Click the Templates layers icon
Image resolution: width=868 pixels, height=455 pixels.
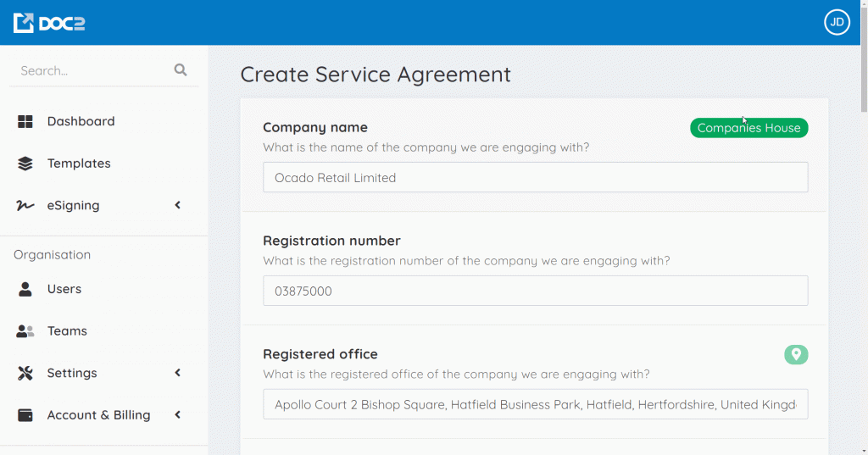click(25, 164)
